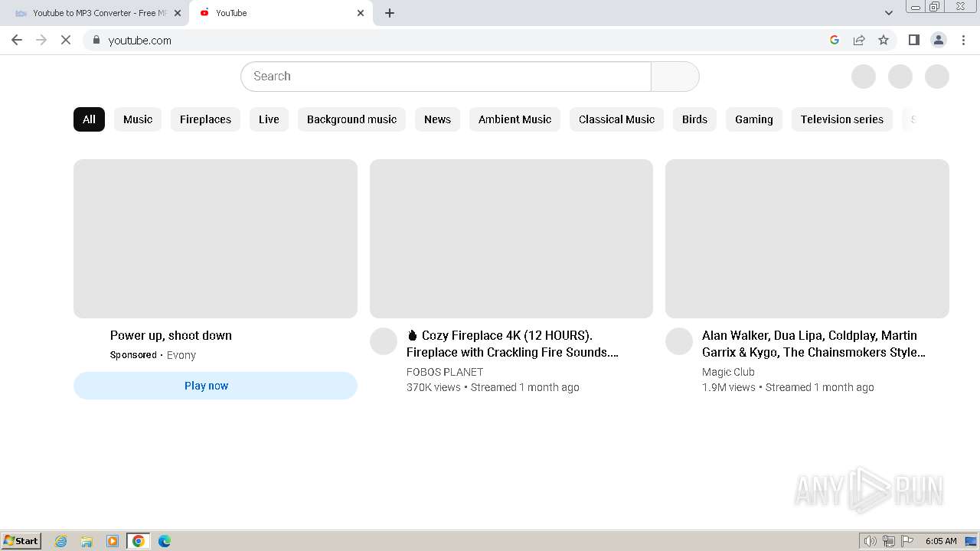Visit the FOBOS PLANET channel link
Viewport: 980px width, 551px height.
[x=445, y=372]
